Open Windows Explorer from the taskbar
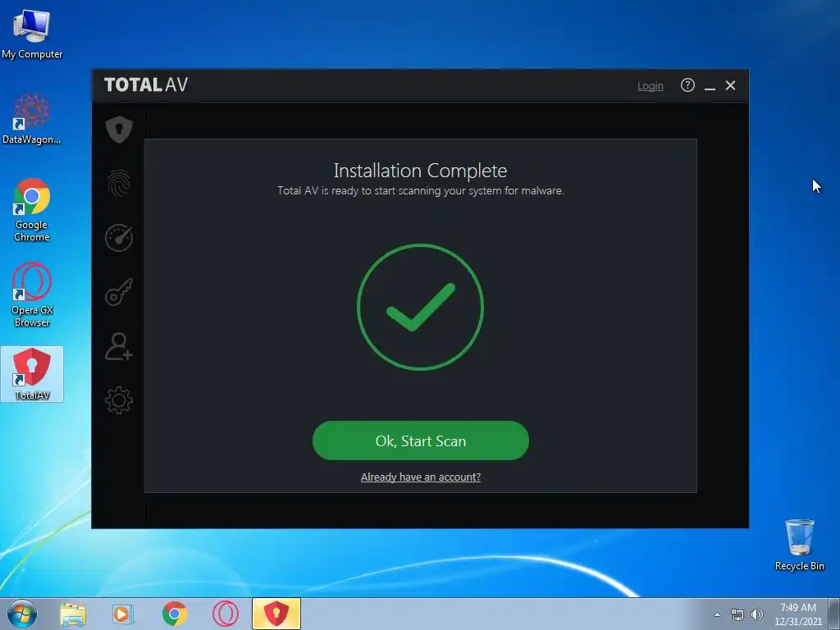The height and width of the screenshot is (630, 840). 72,614
